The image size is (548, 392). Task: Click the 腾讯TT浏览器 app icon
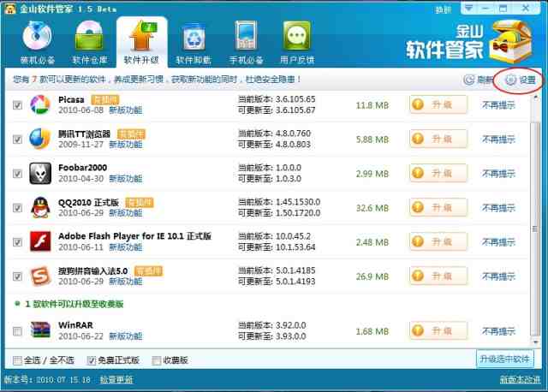coord(40,139)
